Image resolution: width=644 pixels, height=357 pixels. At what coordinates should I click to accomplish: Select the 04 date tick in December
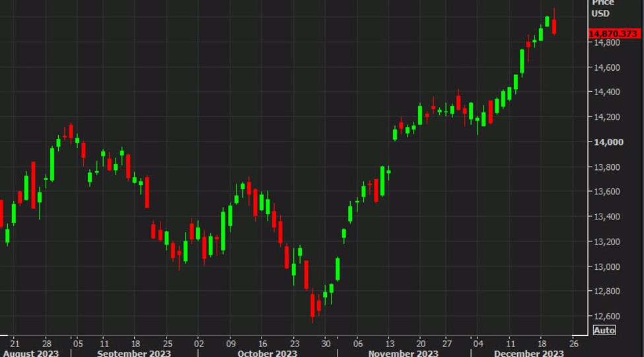click(x=478, y=343)
